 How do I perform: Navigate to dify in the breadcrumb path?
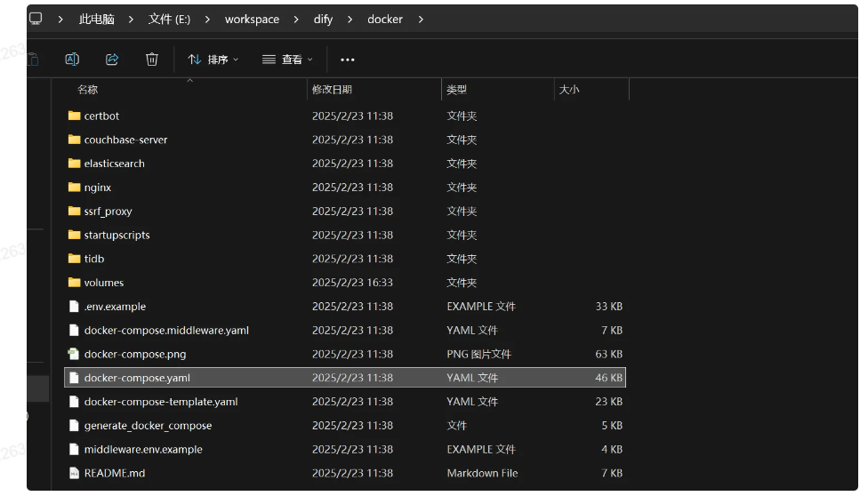click(x=323, y=19)
